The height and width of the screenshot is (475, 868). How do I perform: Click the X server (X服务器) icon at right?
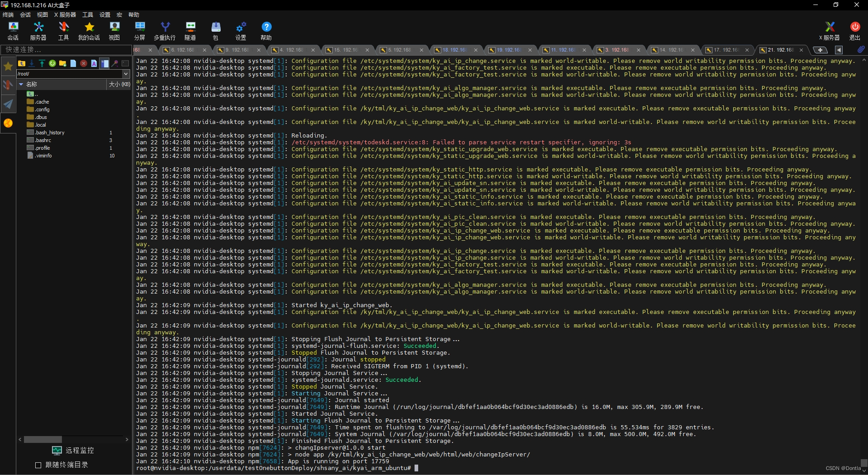[x=830, y=31]
